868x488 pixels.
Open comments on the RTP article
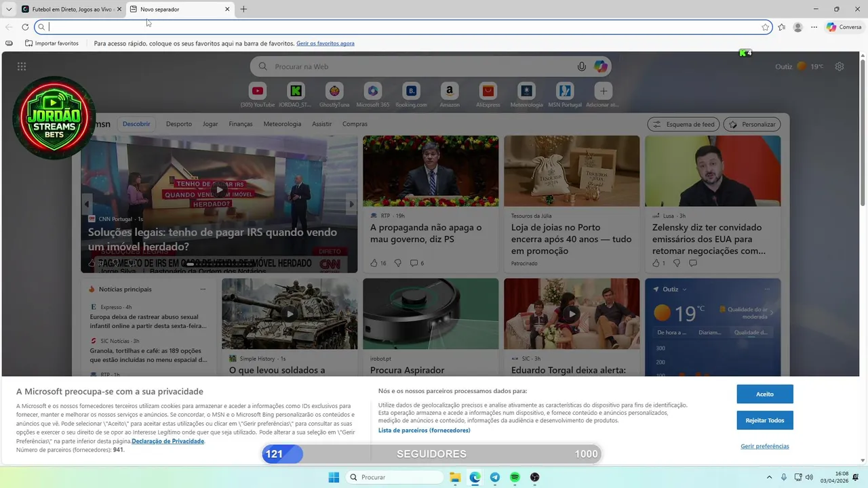(417, 263)
